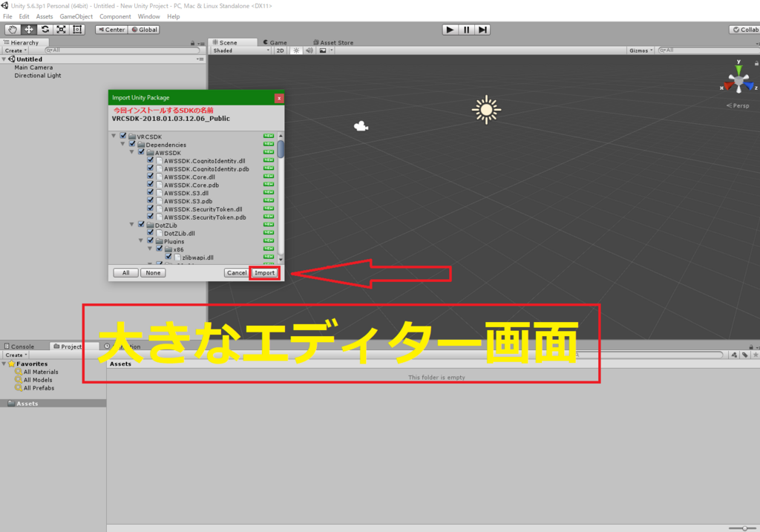Collapse the VRCSDK tree node
The image size is (760, 532).
click(x=114, y=136)
